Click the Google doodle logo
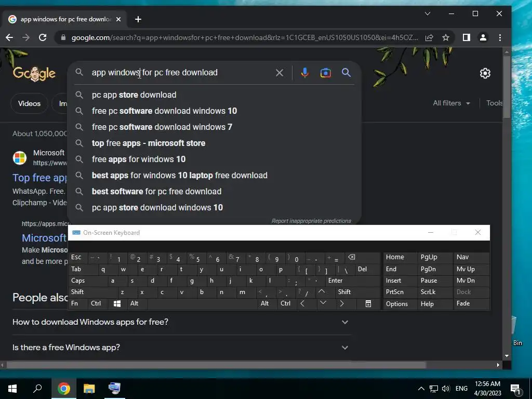The width and height of the screenshot is (532, 399). pyautogui.click(x=34, y=73)
